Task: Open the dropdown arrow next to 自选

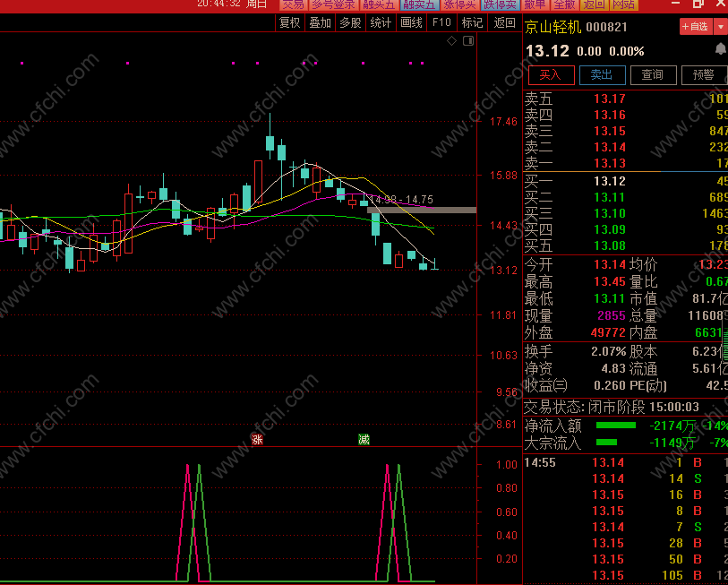Action: coord(721,27)
